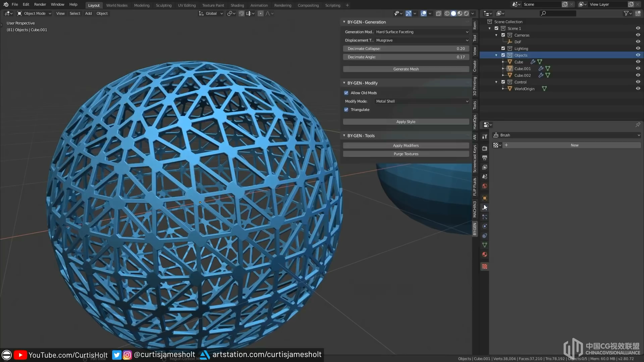Open the Global transform orientation dropdown
This screenshot has width=644, height=362.
[211, 13]
